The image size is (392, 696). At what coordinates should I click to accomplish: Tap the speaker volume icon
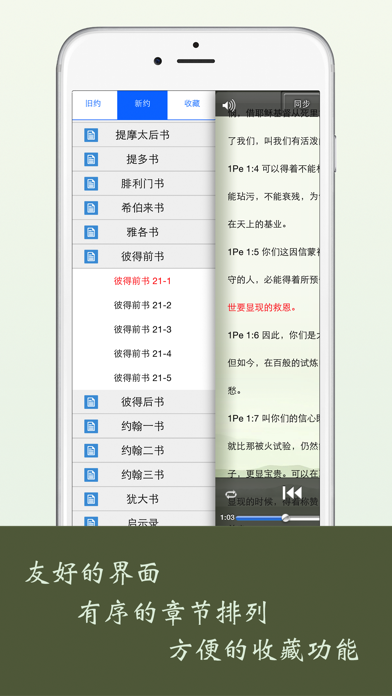(x=229, y=105)
